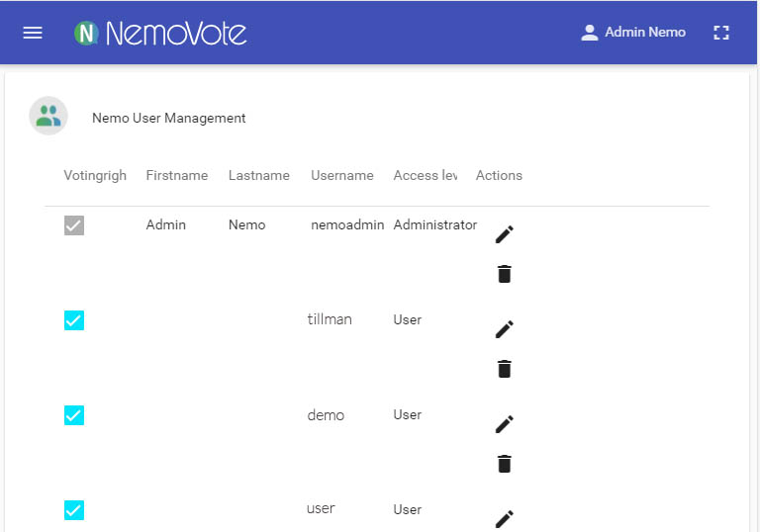760x532 pixels.
Task: Toggle fullscreen mode icon
Action: 721,33
